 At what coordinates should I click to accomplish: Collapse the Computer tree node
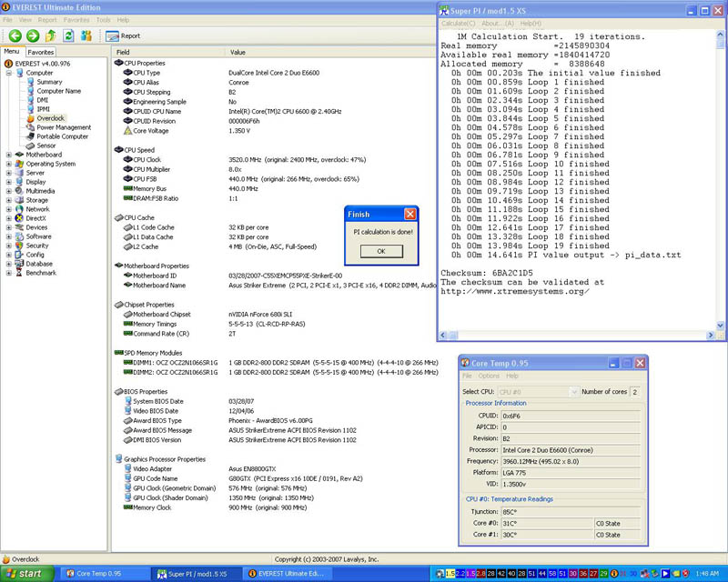pos(9,73)
